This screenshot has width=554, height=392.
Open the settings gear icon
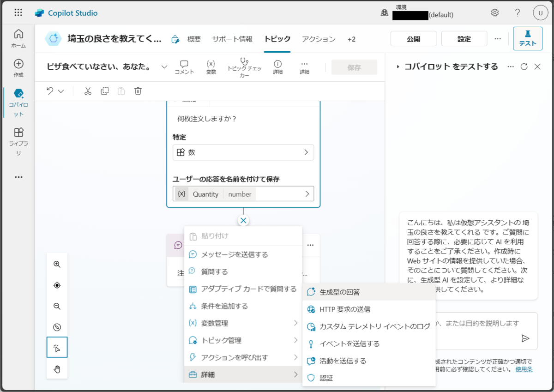(495, 12)
